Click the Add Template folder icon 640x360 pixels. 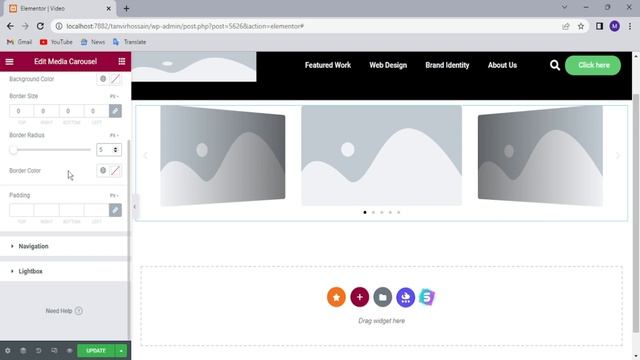tap(382, 297)
